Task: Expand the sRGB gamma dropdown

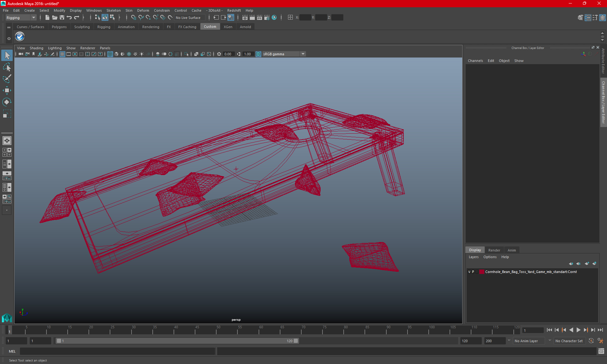Action: [303, 54]
